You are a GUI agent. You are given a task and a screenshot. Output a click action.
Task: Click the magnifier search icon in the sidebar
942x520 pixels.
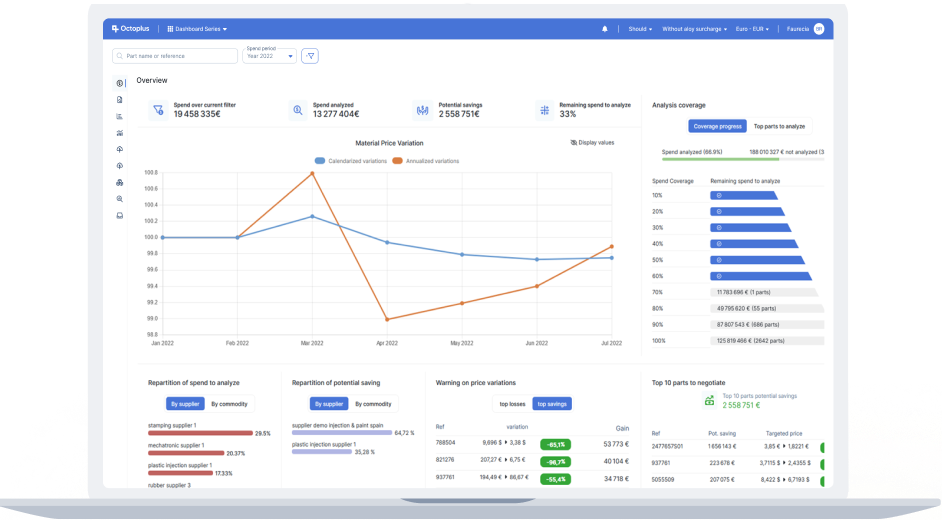(120, 199)
